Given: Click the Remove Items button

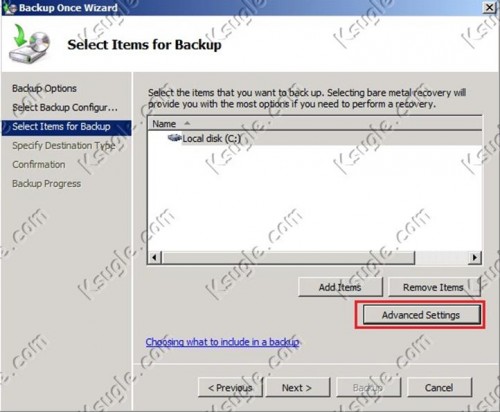Looking at the screenshot, I should tap(434, 287).
